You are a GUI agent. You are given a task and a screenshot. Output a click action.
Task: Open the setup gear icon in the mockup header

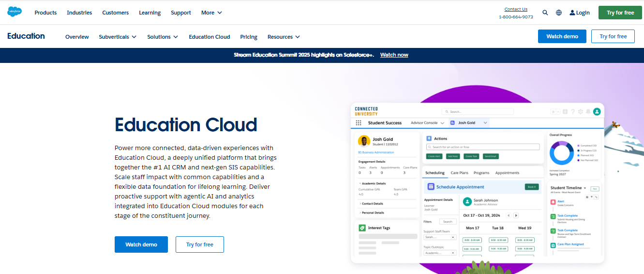(x=581, y=111)
